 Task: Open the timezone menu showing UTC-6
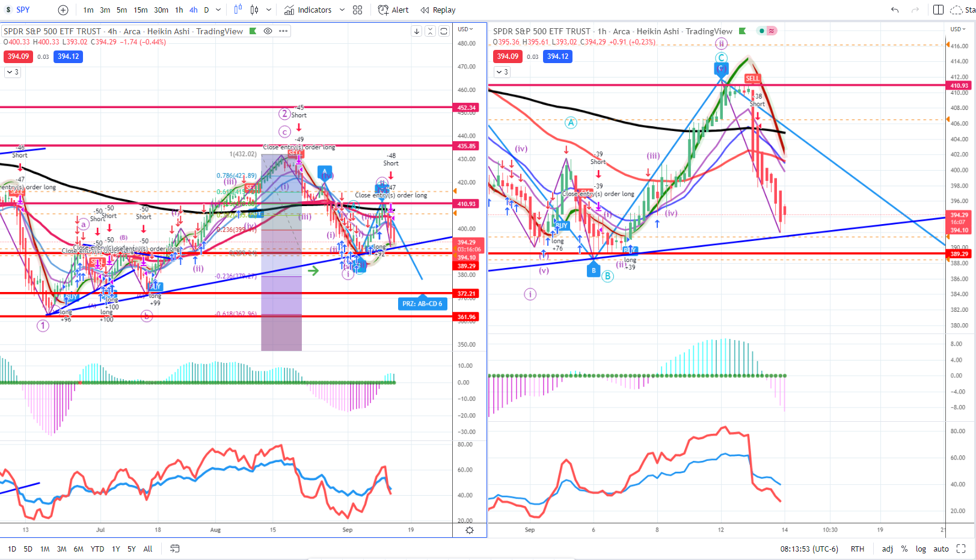(809, 549)
